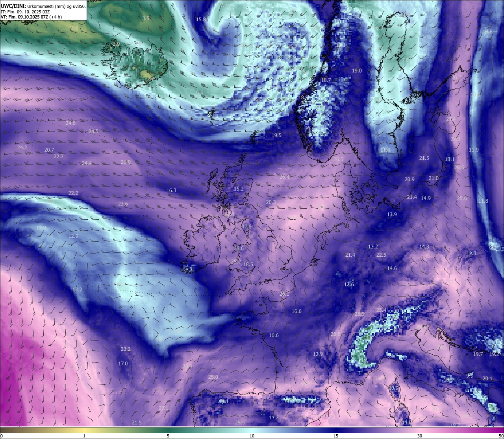
Task: Click the 12.6 value label
Action: pos(349,285)
